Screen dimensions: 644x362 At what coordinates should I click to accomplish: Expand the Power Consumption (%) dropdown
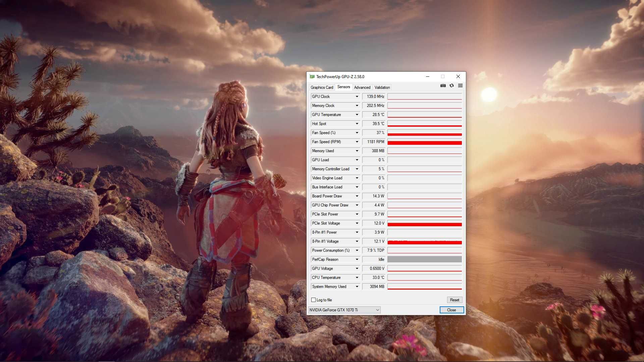click(x=357, y=250)
